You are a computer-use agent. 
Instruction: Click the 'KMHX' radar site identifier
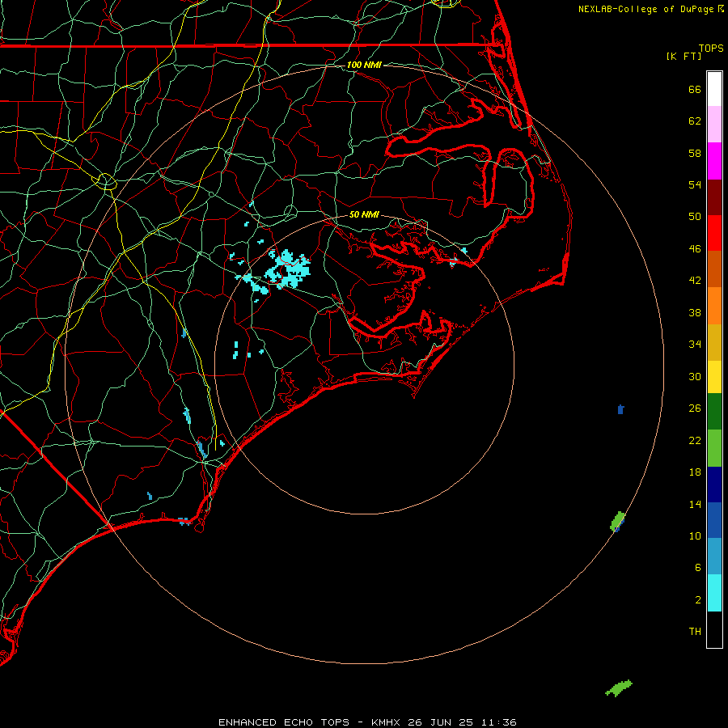pyautogui.click(x=387, y=722)
